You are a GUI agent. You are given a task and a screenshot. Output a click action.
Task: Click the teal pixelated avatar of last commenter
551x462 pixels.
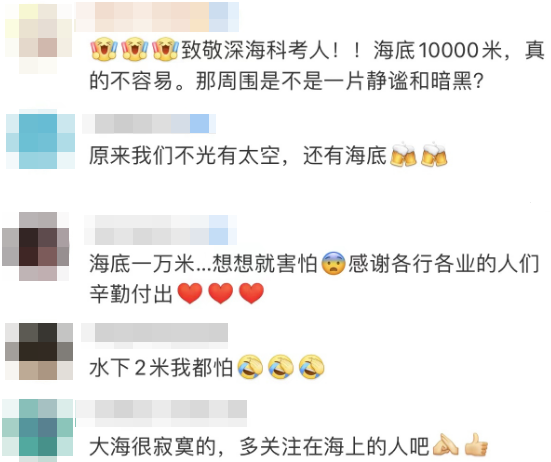[x=38, y=430]
